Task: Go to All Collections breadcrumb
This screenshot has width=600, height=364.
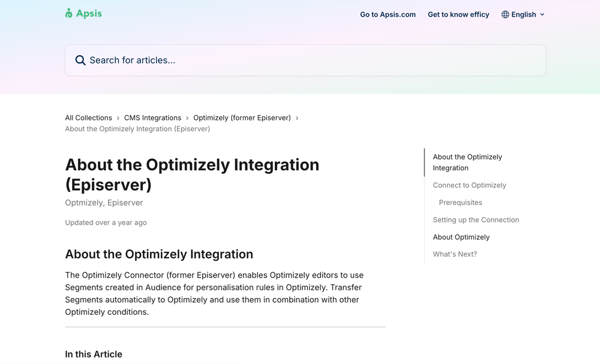Action: tap(88, 118)
